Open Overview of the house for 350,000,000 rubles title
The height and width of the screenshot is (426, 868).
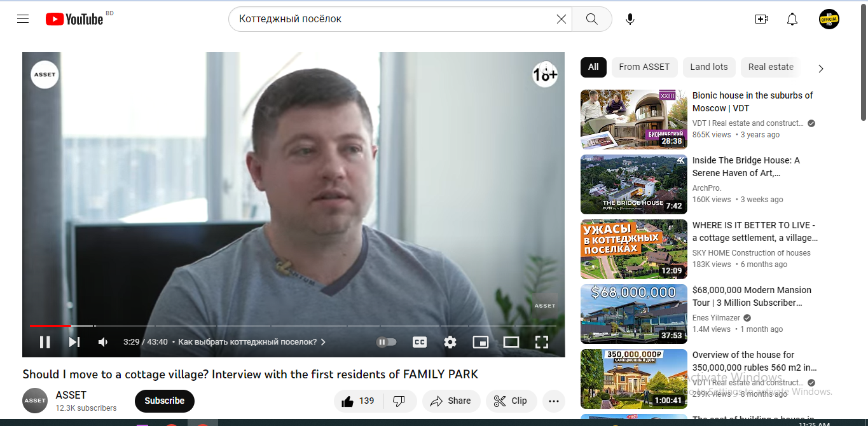click(755, 361)
